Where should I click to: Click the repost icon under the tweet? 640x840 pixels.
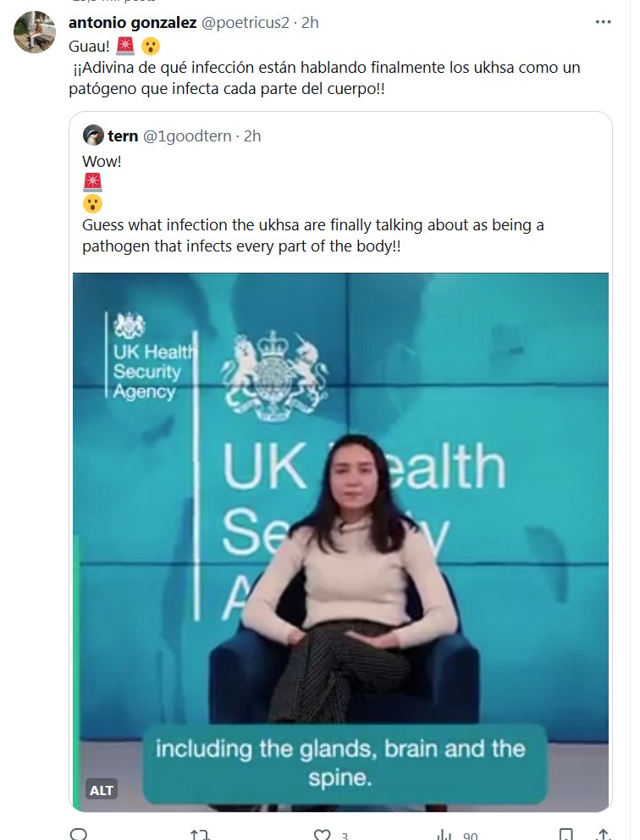pos(200,835)
